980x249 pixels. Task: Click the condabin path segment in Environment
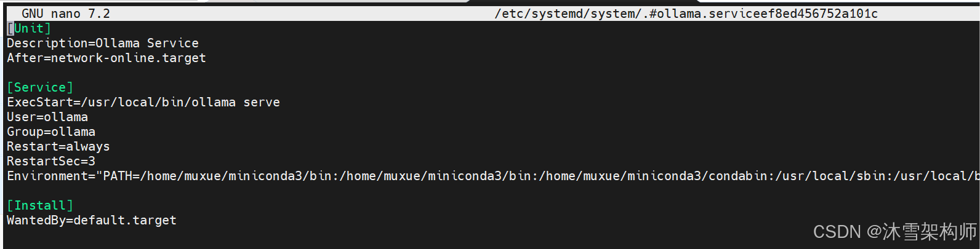[x=738, y=176]
